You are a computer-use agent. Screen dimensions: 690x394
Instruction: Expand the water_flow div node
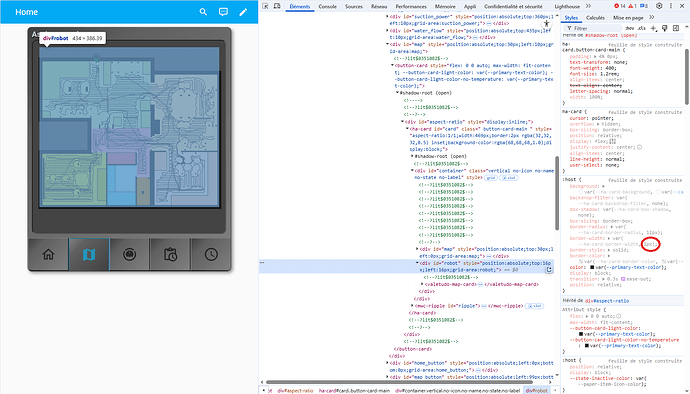(387, 31)
